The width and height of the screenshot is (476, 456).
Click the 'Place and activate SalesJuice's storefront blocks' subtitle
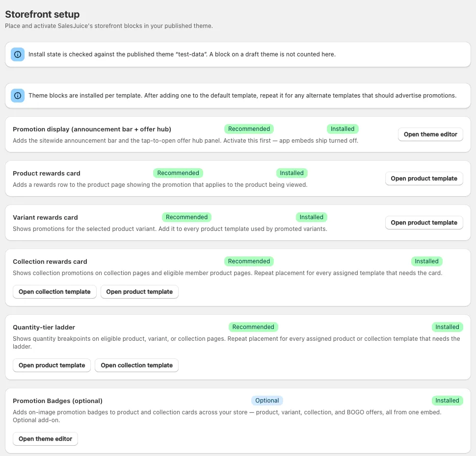pos(108,26)
